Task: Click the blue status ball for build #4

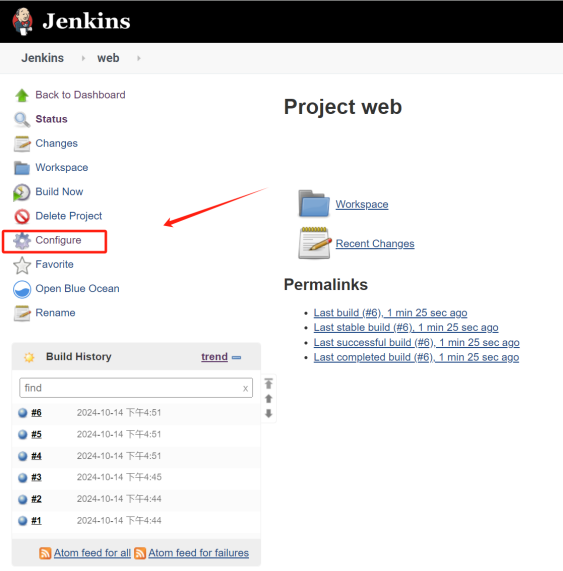Action: point(23,456)
